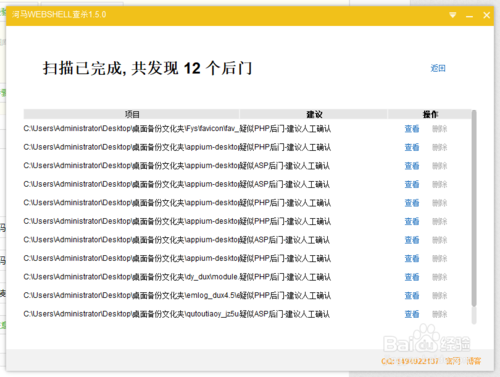Close the 河马WEBSHELL查杀 window
This screenshot has width=500, height=377.
pos(486,15)
